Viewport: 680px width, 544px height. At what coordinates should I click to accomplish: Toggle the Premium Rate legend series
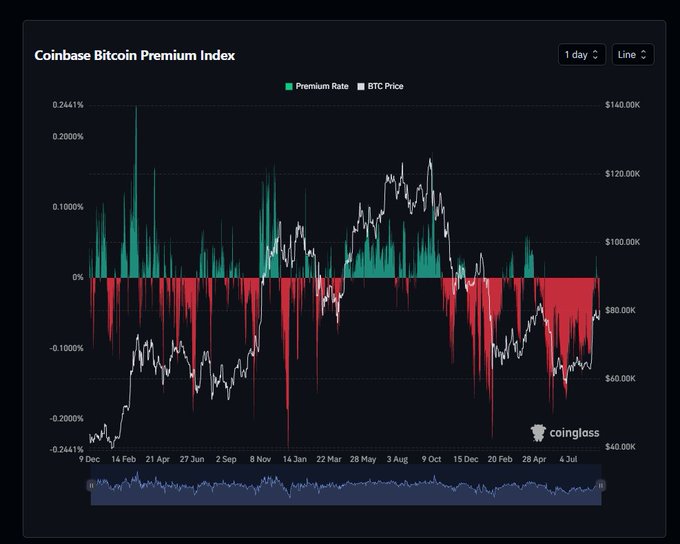click(317, 86)
